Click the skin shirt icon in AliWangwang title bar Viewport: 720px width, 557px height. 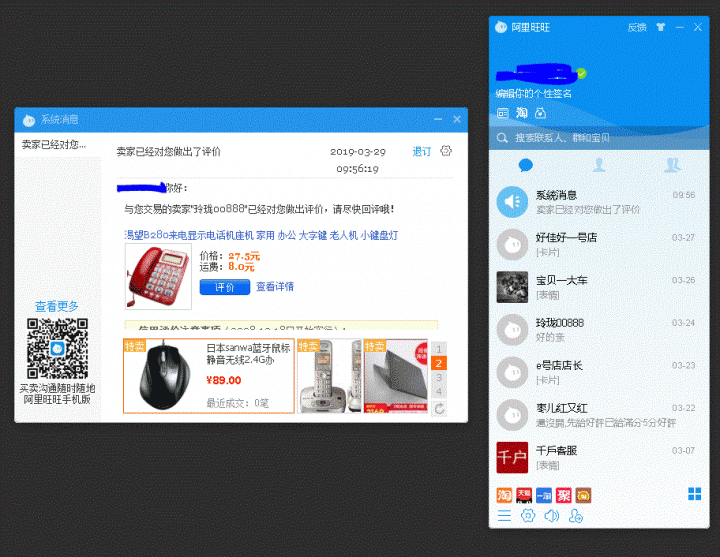click(x=660, y=27)
